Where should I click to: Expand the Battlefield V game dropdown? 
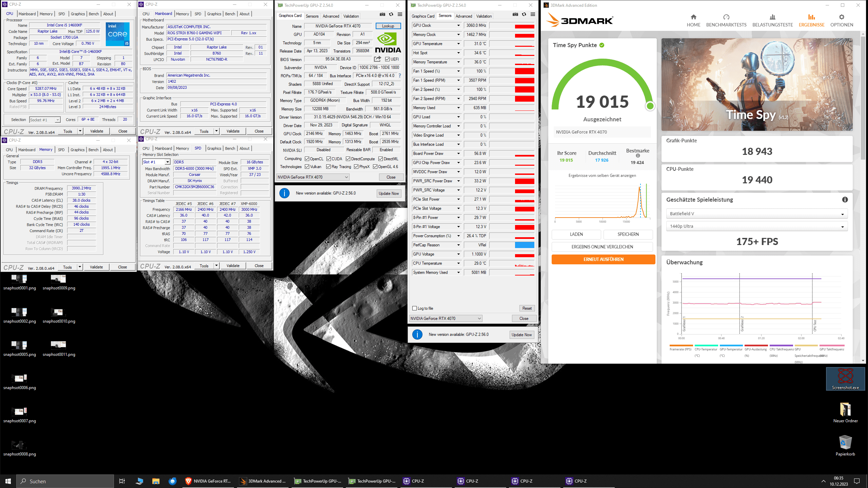pyautogui.click(x=757, y=214)
